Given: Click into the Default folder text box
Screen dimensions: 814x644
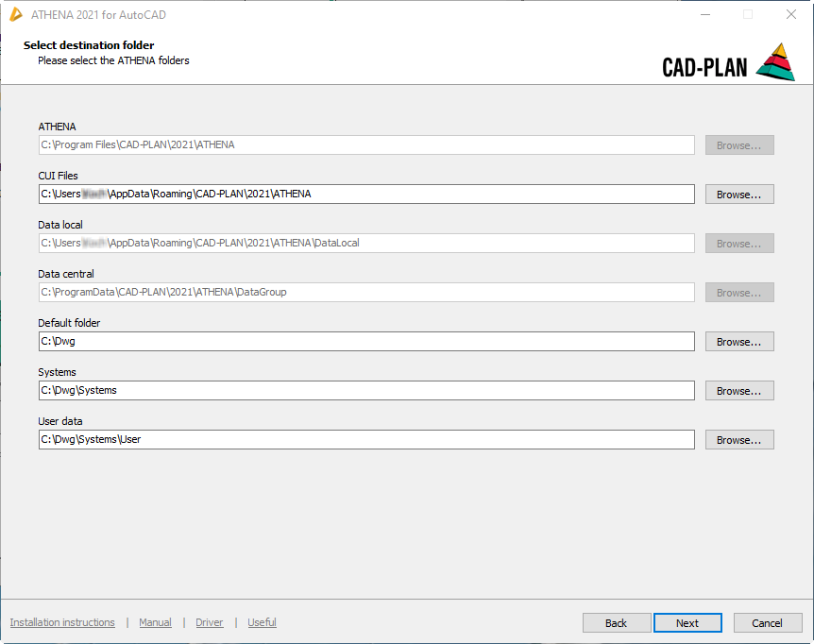Looking at the screenshot, I should point(366,342).
